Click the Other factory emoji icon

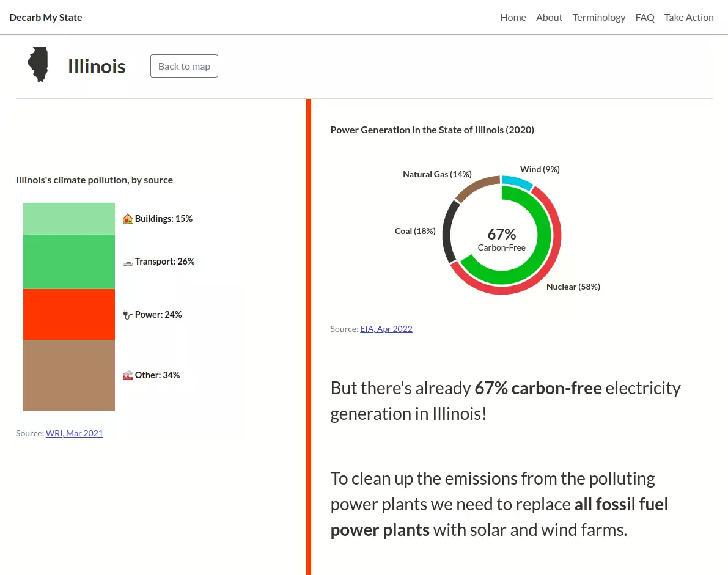click(x=128, y=375)
